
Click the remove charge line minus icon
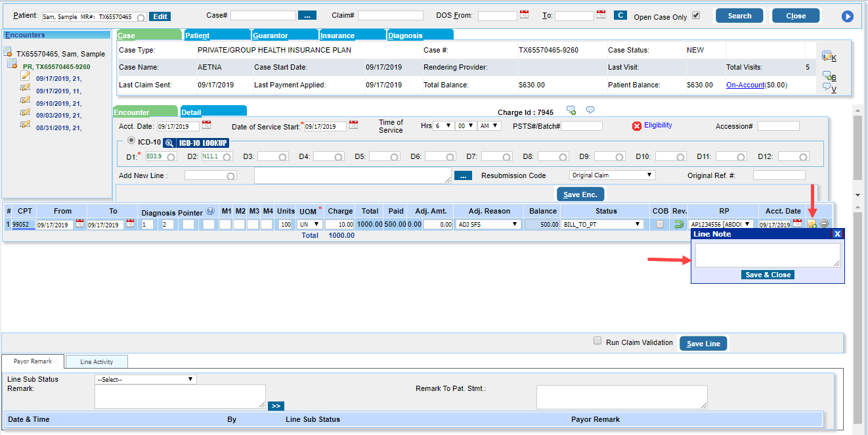pos(824,224)
